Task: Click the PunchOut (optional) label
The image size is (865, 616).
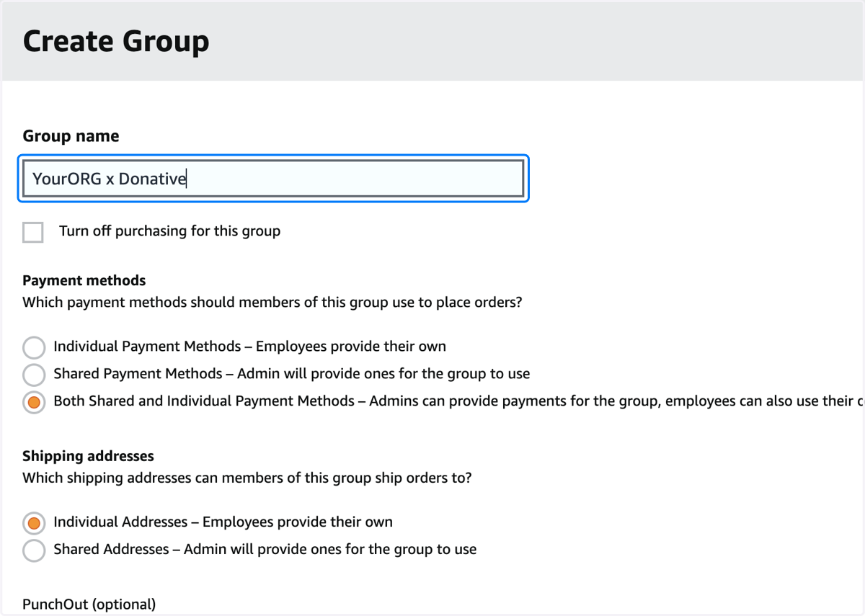Action: pos(89,604)
